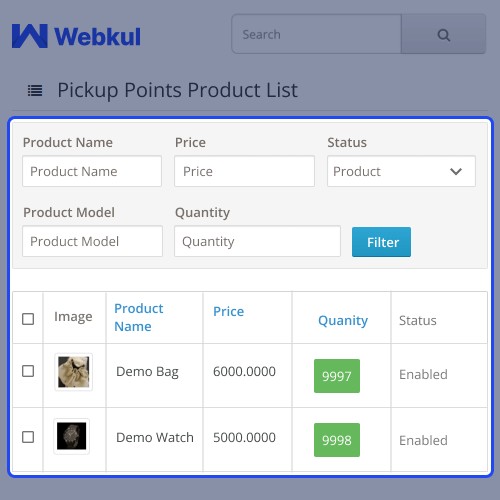The height and width of the screenshot is (500, 500).
Task: Click the blue Filter button
Action: [x=381, y=242]
